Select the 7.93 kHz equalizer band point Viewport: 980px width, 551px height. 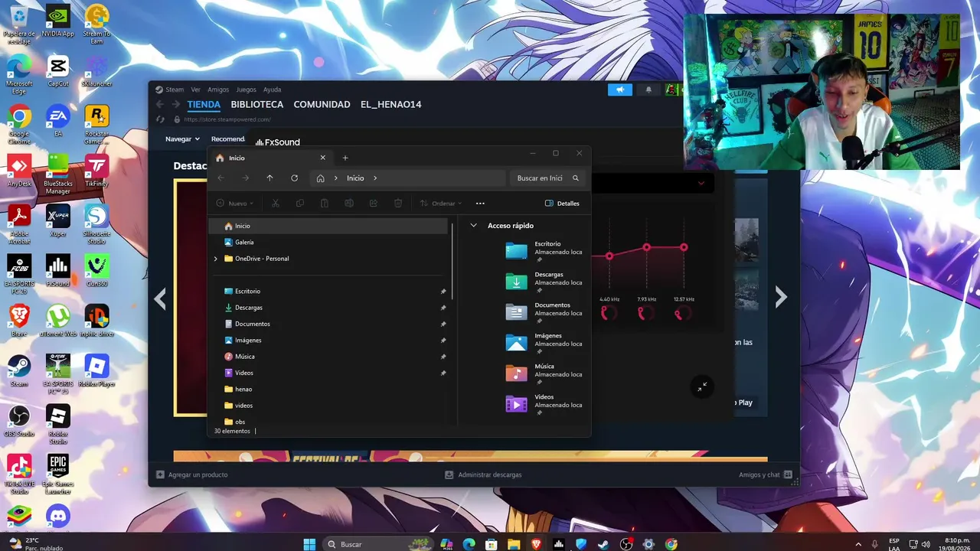tap(646, 247)
